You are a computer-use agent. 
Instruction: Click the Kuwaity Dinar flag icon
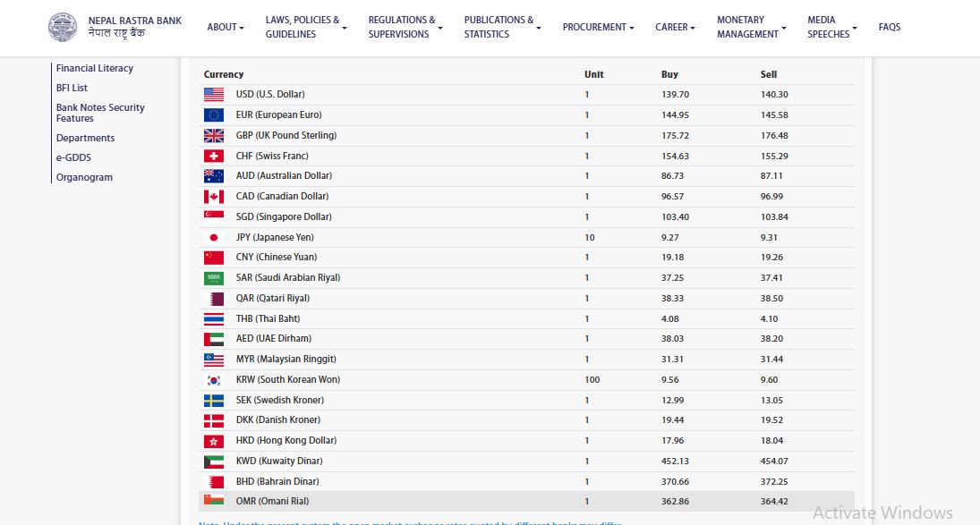[214, 461]
